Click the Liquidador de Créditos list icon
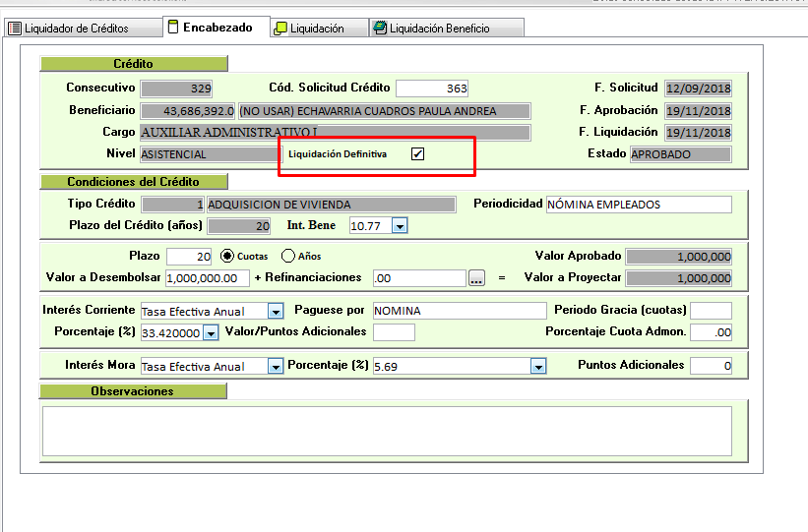This screenshot has height=532, width=808. pyautogui.click(x=14, y=29)
